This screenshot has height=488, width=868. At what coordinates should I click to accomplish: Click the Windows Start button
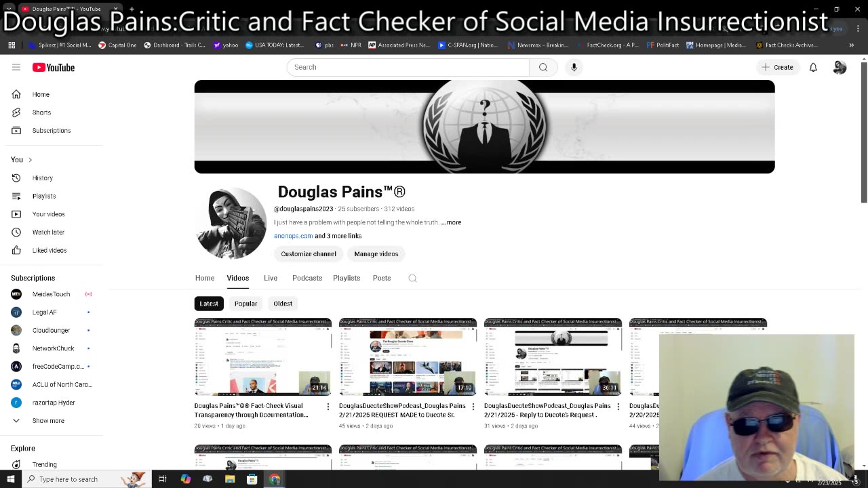(x=11, y=479)
